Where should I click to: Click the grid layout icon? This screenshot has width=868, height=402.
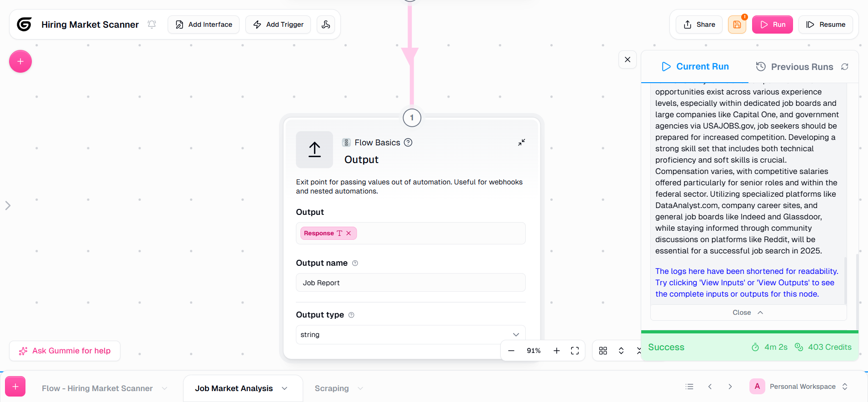(603, 351)
